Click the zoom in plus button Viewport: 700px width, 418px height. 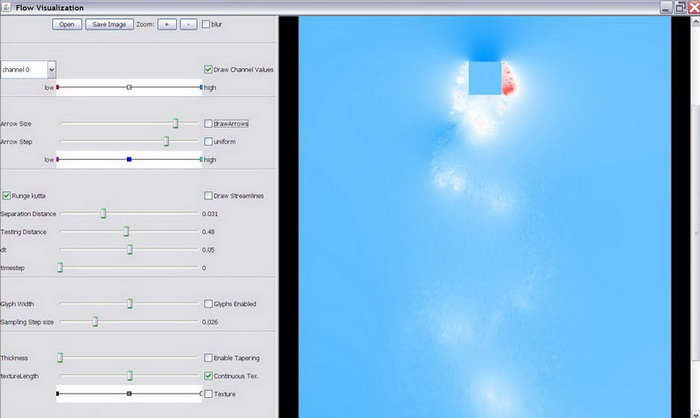(165, 24)
